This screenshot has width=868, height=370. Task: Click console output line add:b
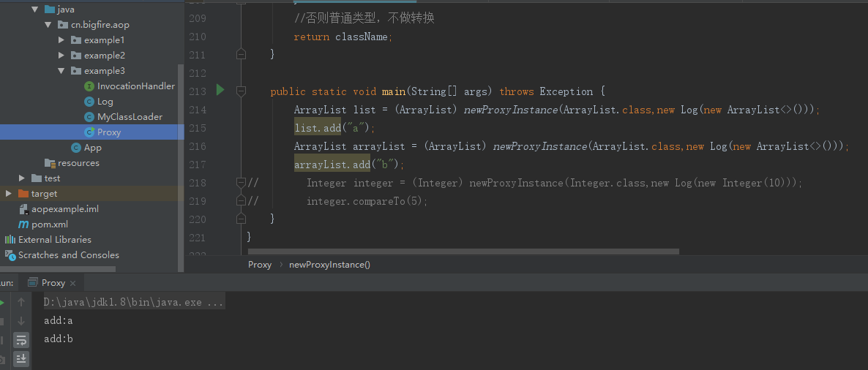(x=58, y=339)
